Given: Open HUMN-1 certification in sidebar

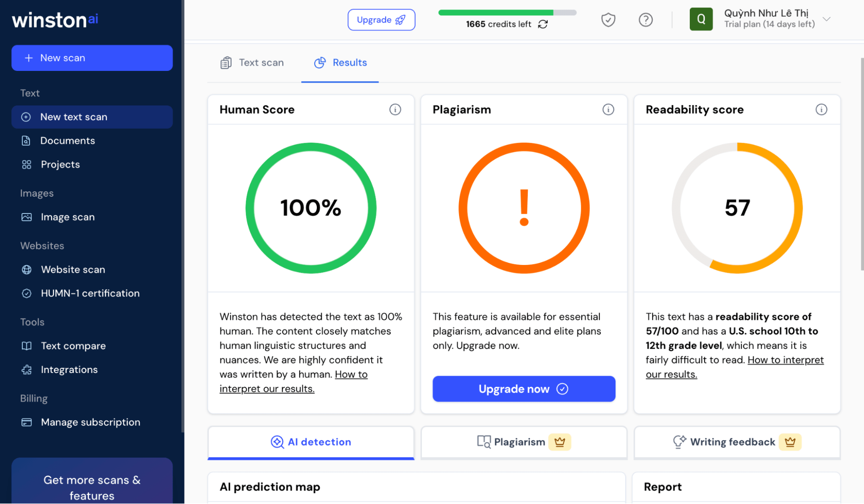Looking at the screenshot, I should click(x=92, y=293).
